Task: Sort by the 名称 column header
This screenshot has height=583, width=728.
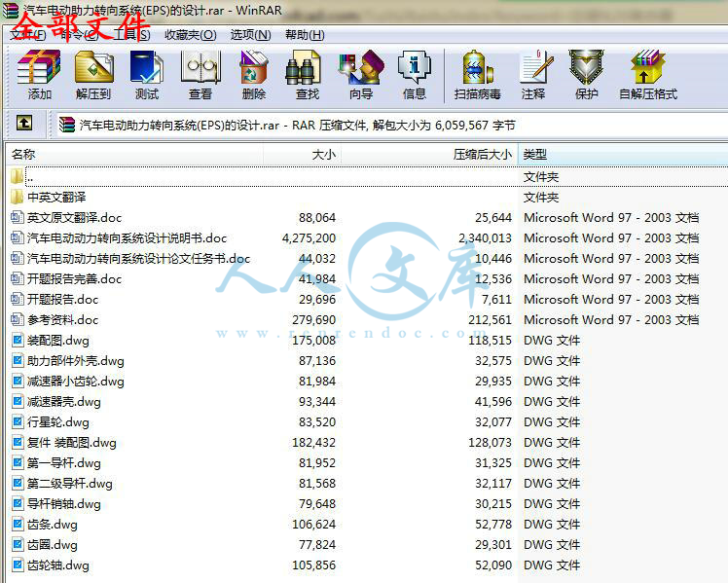Action: [134, 155]
